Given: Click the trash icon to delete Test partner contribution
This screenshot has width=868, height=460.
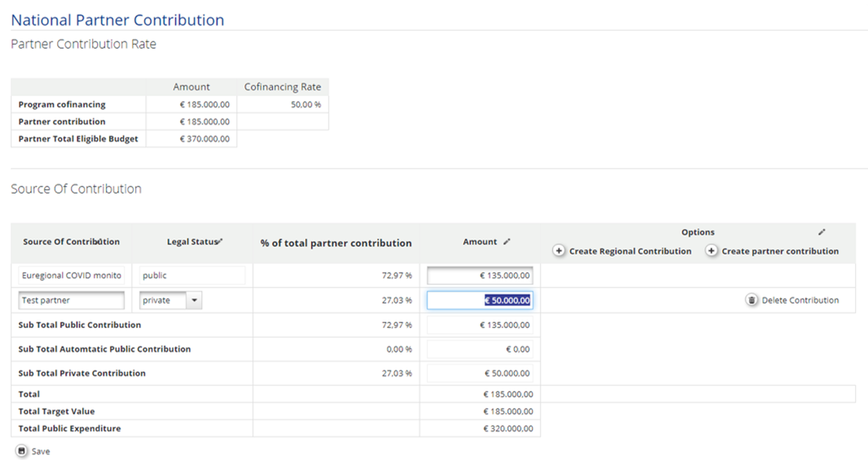Looking at the screenshot, I should (752, 300).
